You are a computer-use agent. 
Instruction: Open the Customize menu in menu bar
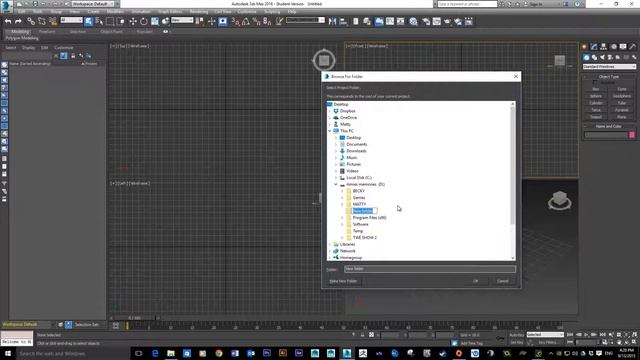click(x=247, y=11)
